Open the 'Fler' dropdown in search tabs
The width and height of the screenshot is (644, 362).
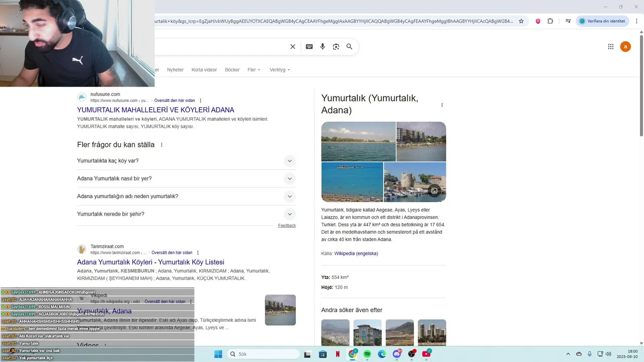point(254,70)
